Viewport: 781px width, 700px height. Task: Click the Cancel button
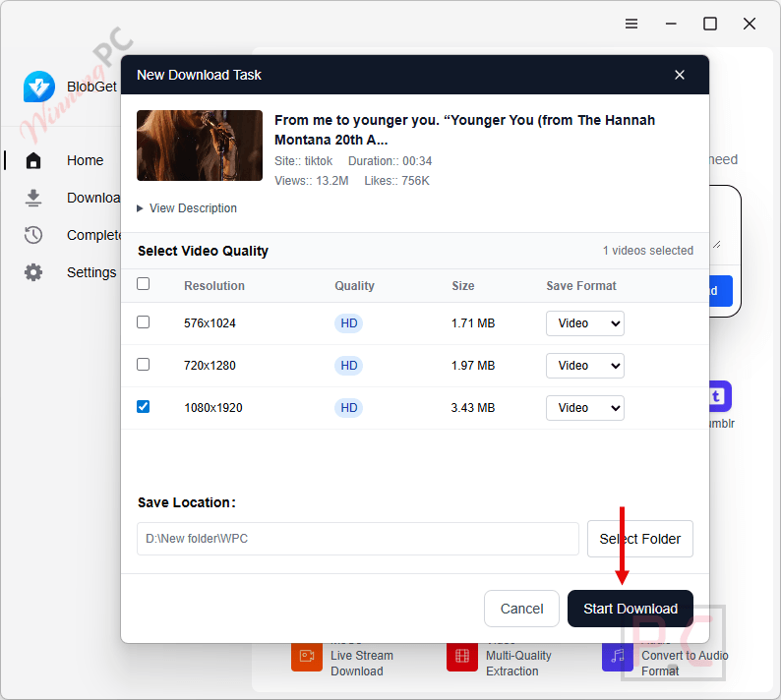pos(521,609)
